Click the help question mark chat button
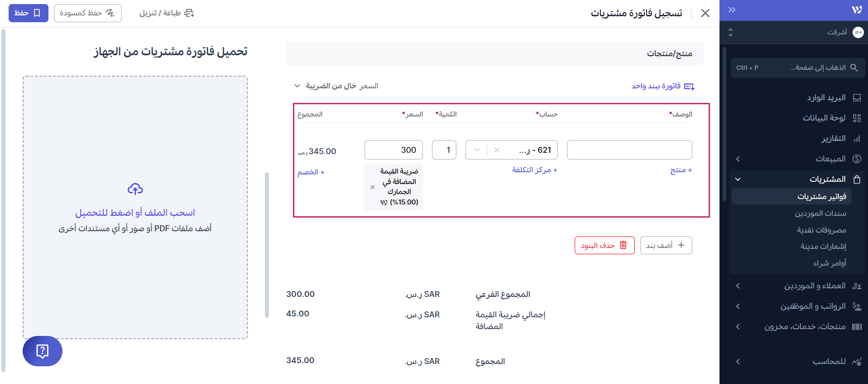This screenshot has width=868, height=384. tap(42, 351)
